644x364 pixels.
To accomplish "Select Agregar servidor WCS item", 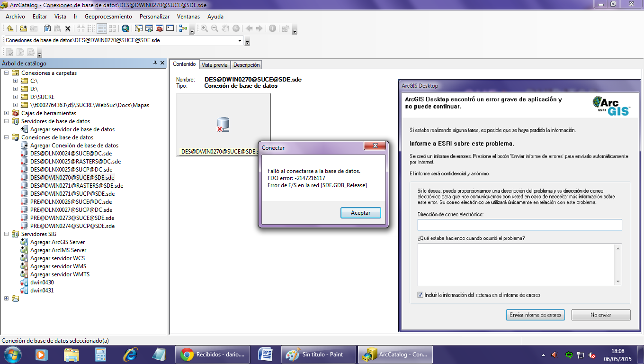I will point(58,258).
